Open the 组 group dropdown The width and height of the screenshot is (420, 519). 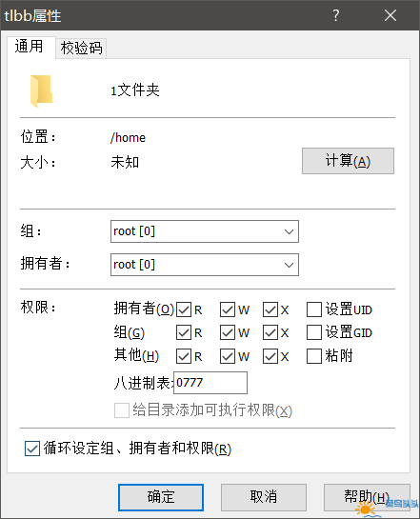point(205,231)
